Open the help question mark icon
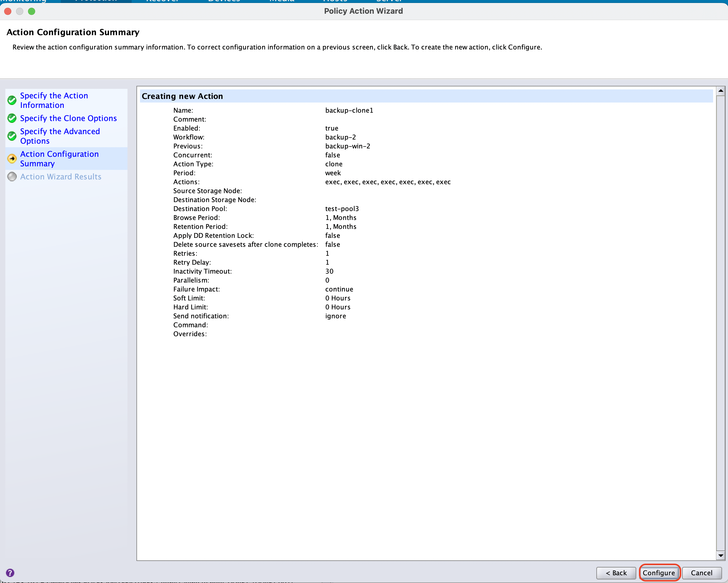Viewport: 728px width, 583px height. coord(10,573)
